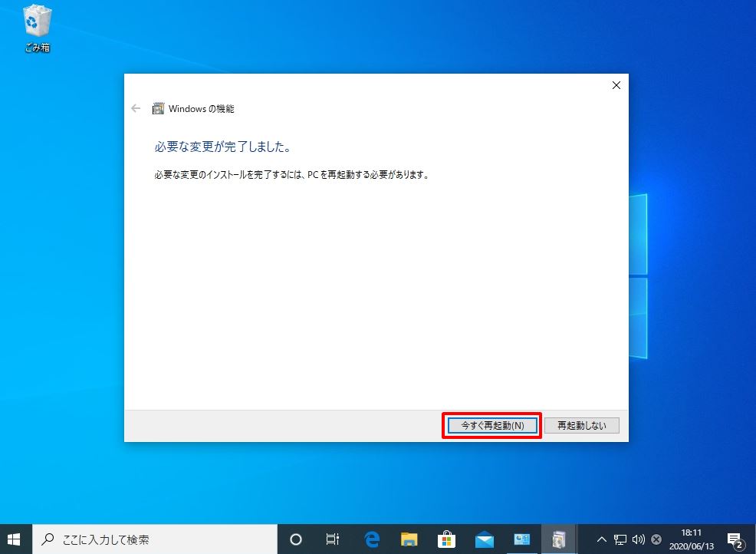Click the Windows の機能 title icon

158,109
